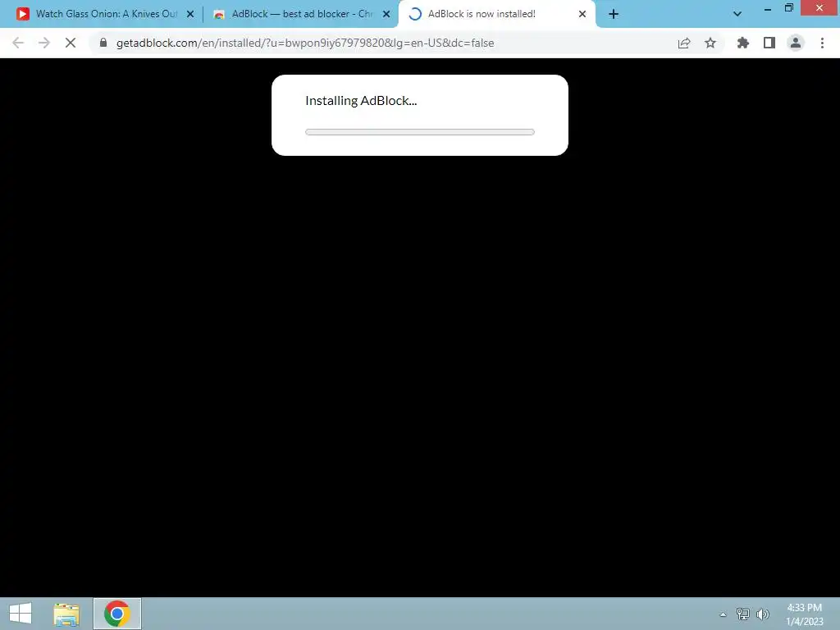Screen dimensions: 840x630
Task: Toggle the browser side panel
Action: coord(769,43)
